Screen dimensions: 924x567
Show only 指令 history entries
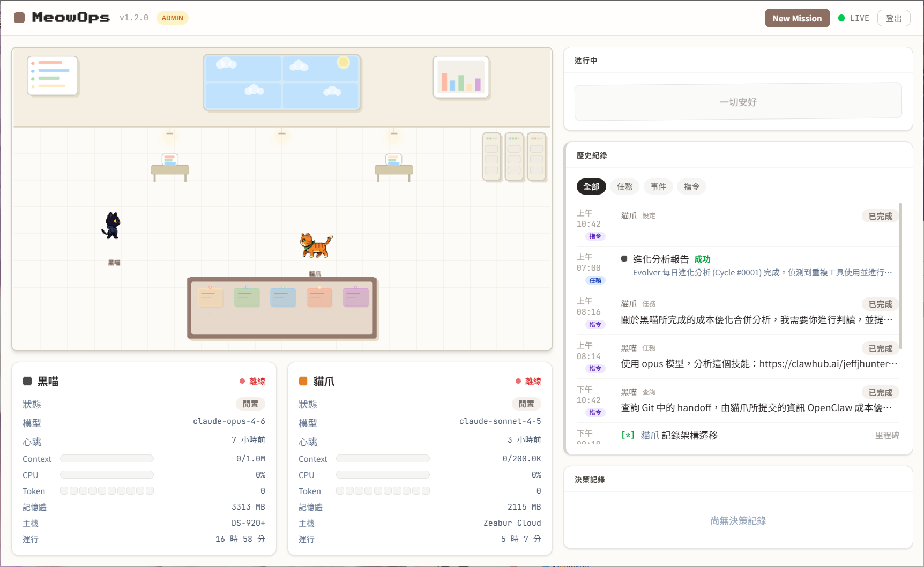691,186
